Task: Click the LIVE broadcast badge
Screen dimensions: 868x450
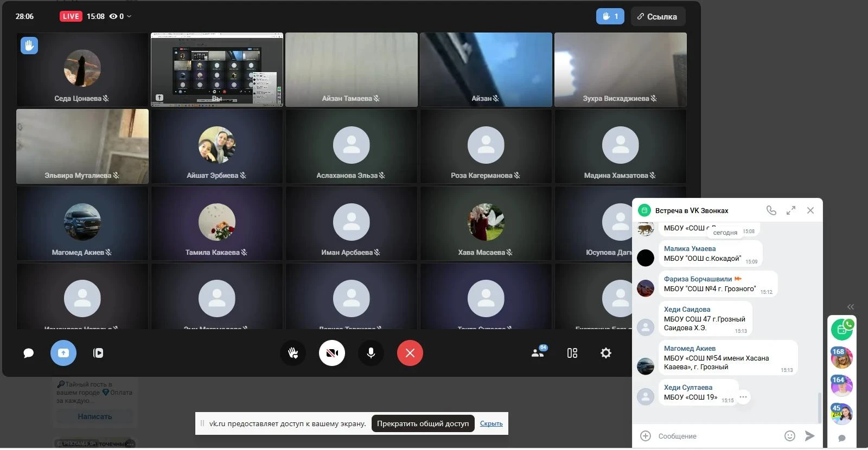Action: [71, 16]
